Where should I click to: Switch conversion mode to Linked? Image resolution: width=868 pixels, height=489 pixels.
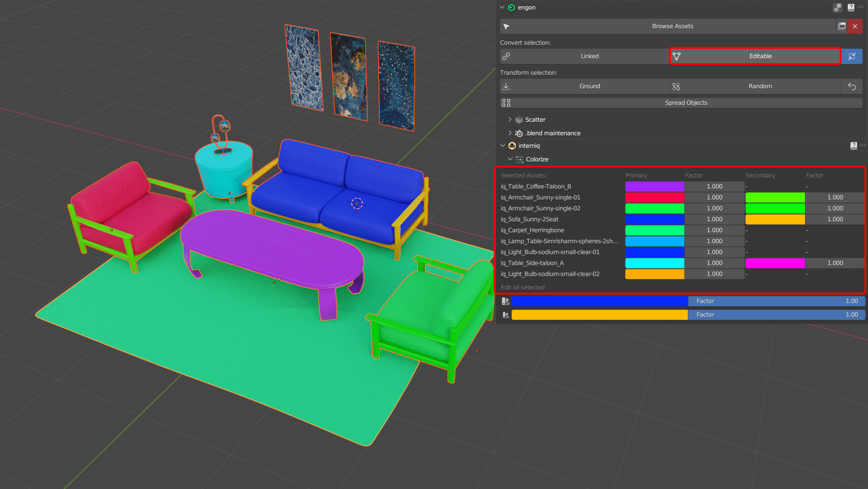pos(589,56)
